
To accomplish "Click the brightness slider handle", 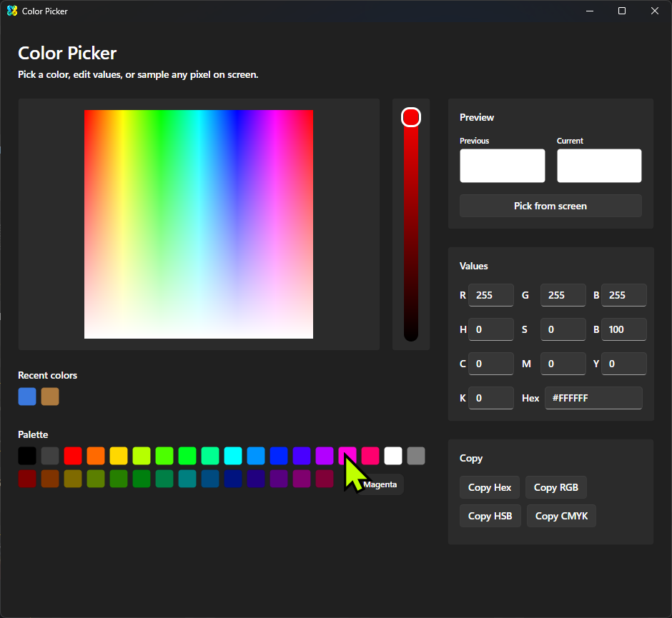I will point(411,117).
